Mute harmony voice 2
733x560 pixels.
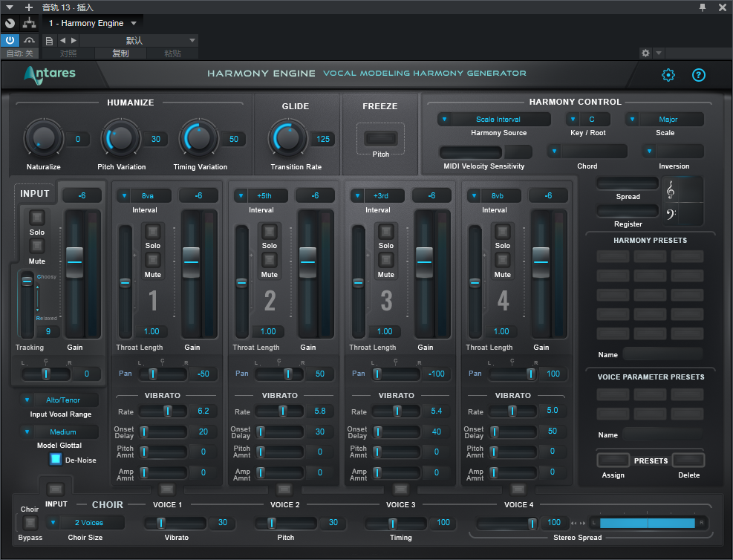270,259
